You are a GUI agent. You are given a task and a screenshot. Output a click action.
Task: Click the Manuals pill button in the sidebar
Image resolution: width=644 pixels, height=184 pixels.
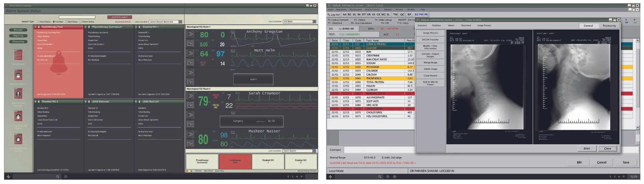[x=18, y=30]
